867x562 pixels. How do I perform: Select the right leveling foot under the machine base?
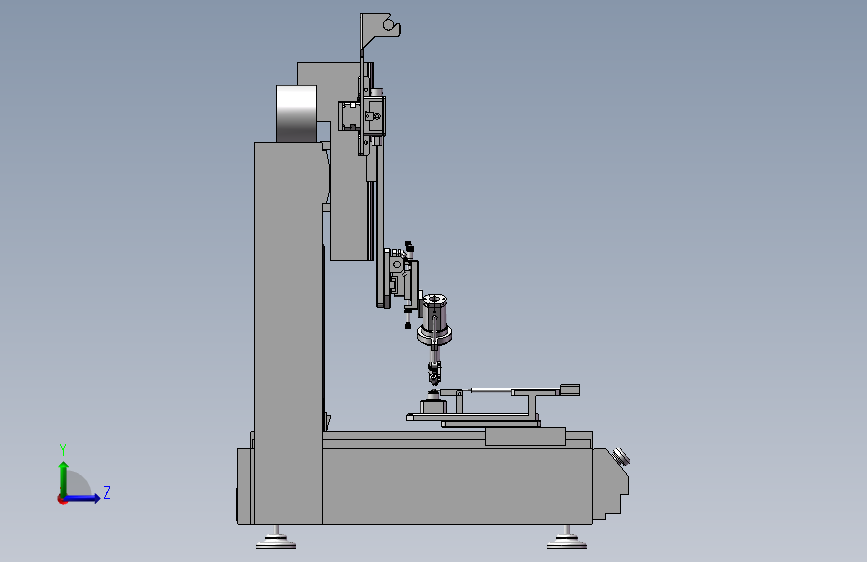tap(567, 538)
